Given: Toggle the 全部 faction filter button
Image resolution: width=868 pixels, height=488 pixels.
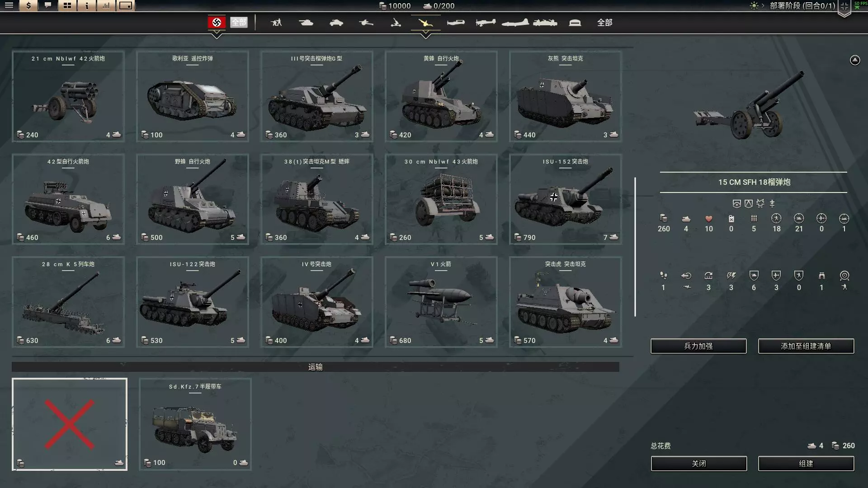Looking at the screenshot, I should (x=239, y=22).
